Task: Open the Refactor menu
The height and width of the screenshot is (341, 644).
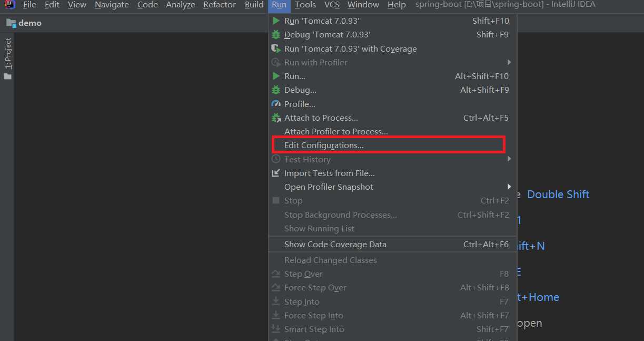Action: tap(220, 5)
